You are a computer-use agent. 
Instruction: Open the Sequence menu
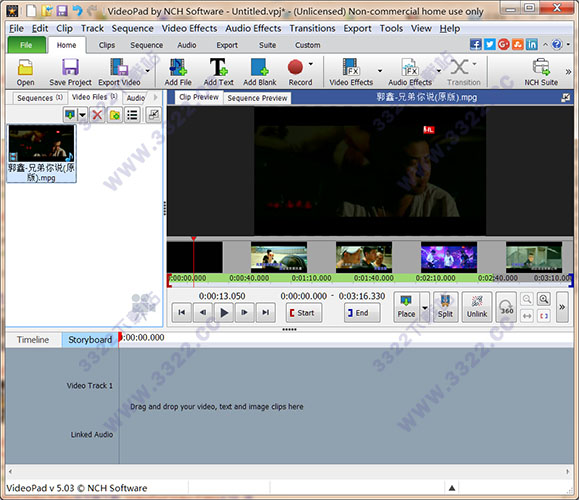[x=132, y=28]
